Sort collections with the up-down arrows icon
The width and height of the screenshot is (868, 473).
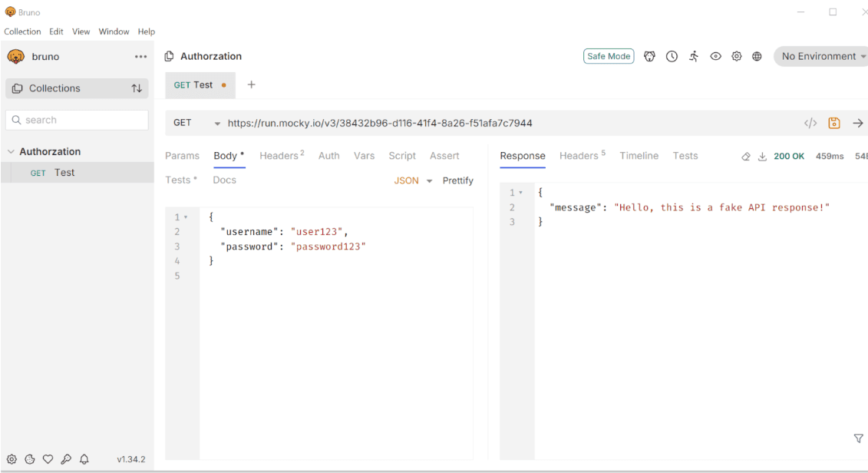(137, 88)
